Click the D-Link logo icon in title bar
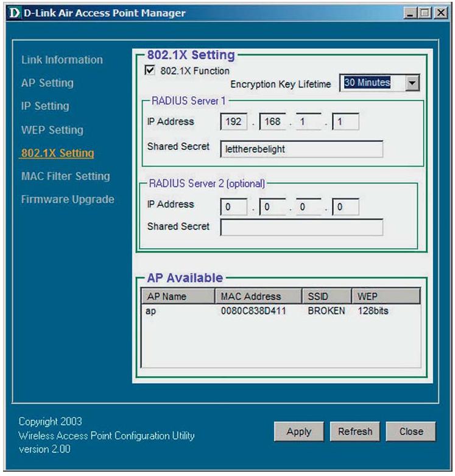 tap(14, 13)
